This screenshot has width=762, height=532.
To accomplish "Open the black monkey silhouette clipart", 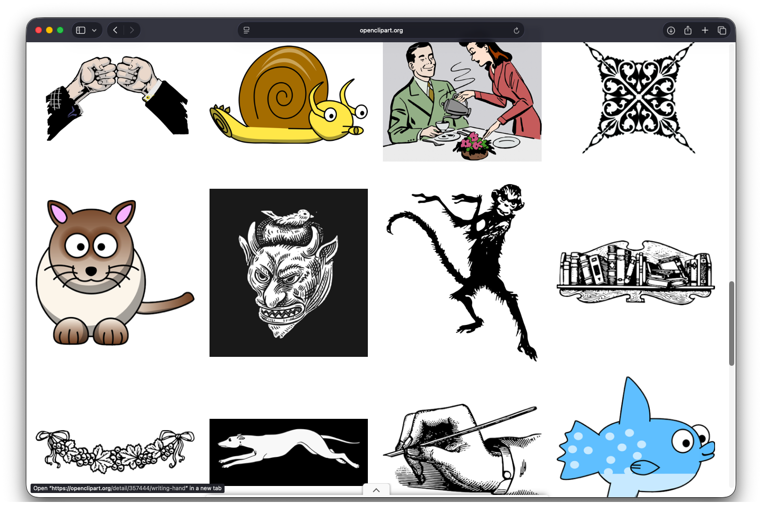I will [x=462, y=272].
